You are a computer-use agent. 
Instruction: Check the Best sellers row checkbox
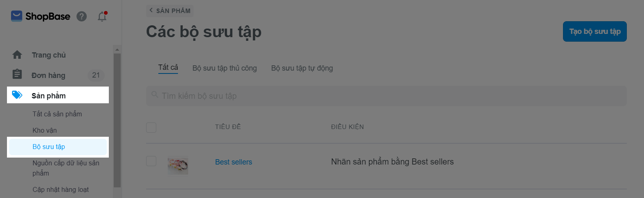point(151,161)
